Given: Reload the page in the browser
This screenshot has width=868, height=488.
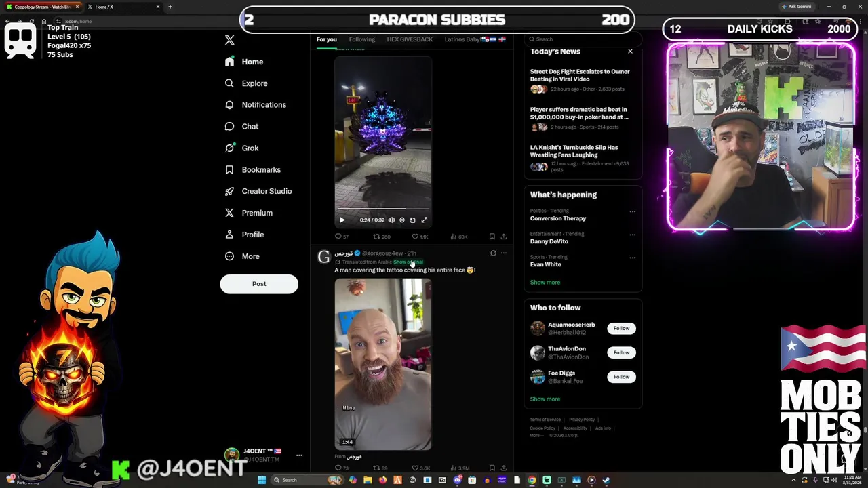Looking at the screenshot, I should click(x=31, y=21).
